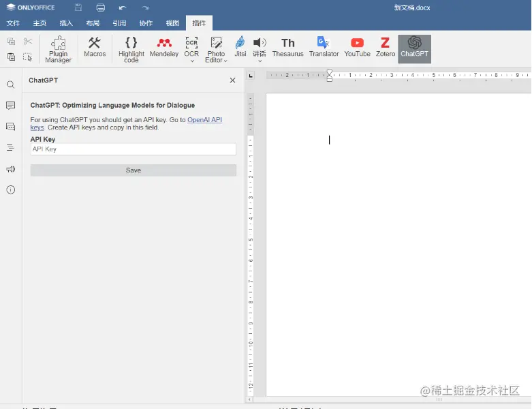Follow the OpenAI API keys link
The height and width of the screenshot is (409, 532).
(x=204, y=120)
